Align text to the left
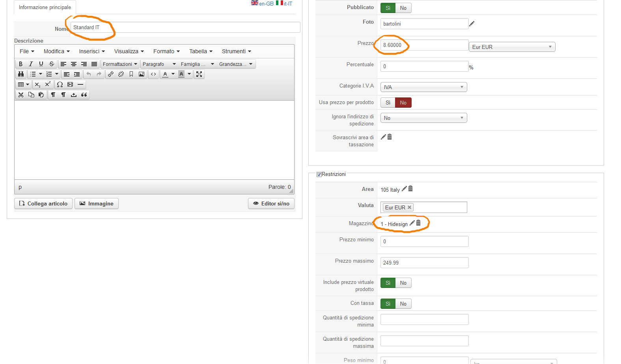Image resolution: width=621 pixels, height=364 pixels. 63,64
